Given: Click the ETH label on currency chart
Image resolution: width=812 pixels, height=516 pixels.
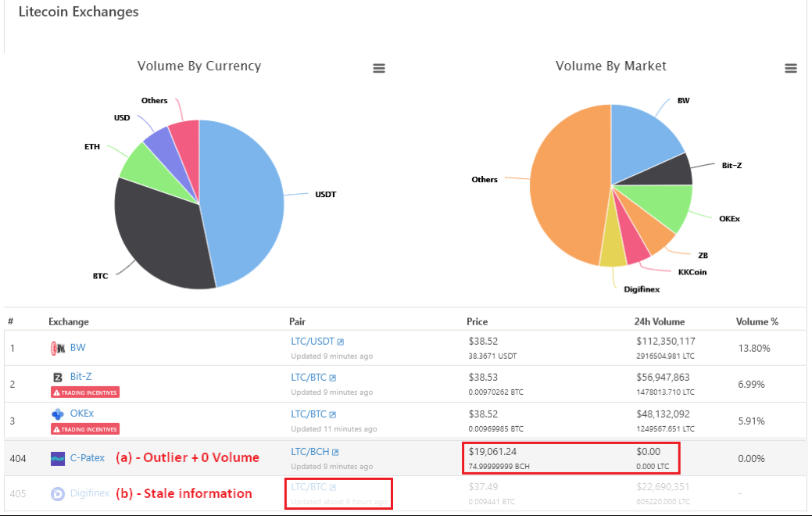Looking at the screenshot, I should tap(92, 147).
